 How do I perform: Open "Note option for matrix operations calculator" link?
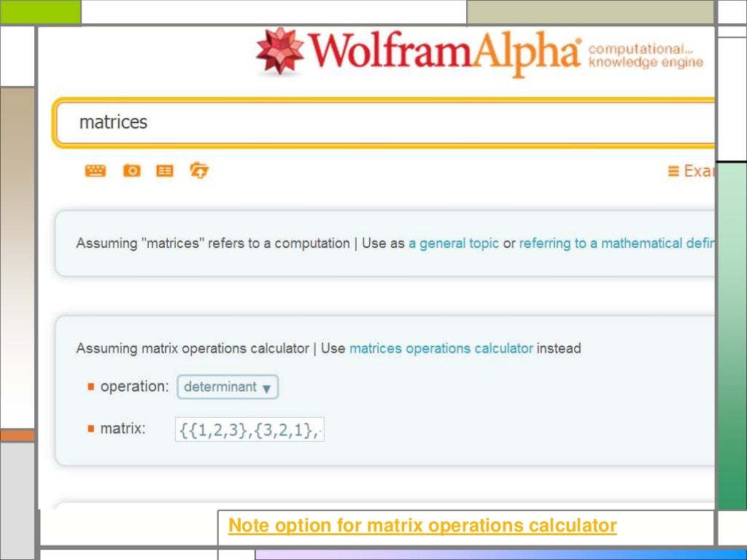[422, 525]
